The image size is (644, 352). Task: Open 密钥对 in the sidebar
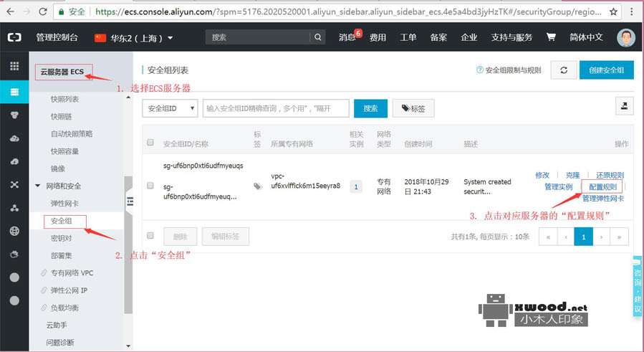coord(61,238)
